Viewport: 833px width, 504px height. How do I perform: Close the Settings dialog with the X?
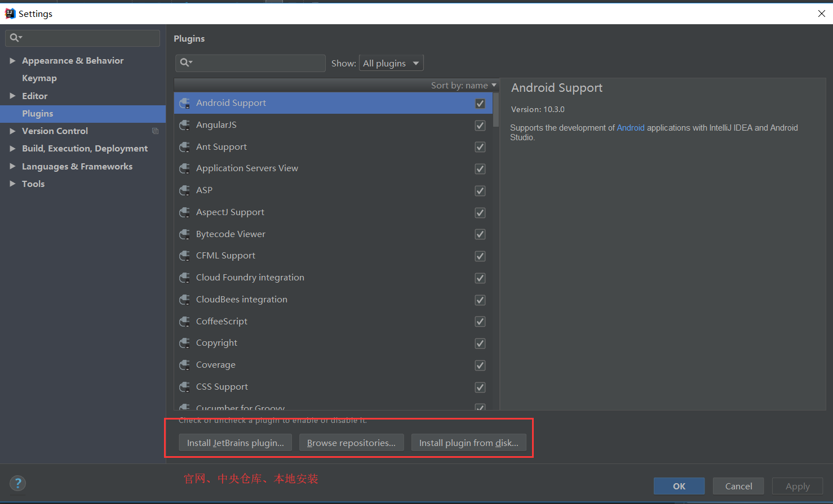click(822, 14)
